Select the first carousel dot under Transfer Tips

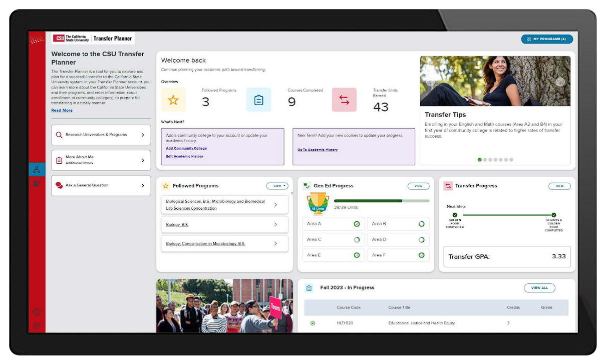tap(479, 160)
